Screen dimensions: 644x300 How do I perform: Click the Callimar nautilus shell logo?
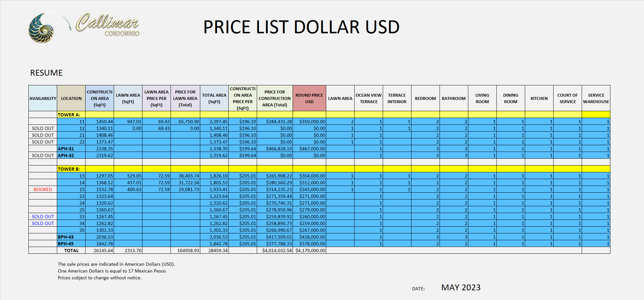click(41, 28)
